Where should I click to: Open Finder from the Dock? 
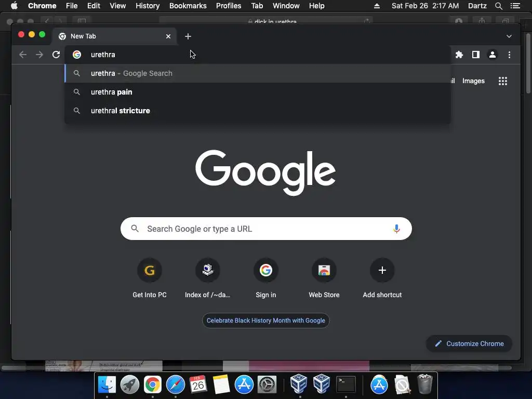107,384
